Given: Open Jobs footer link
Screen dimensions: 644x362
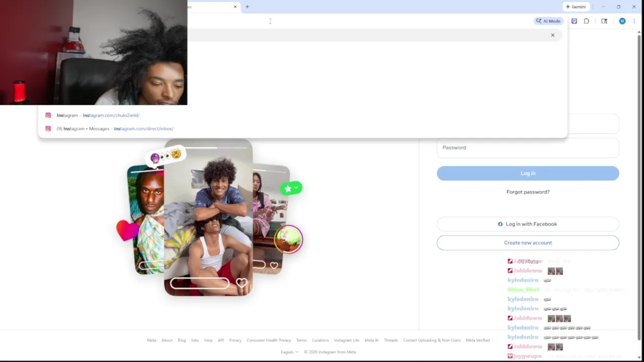Looking at the screenshot, I should tap(195, 340).
